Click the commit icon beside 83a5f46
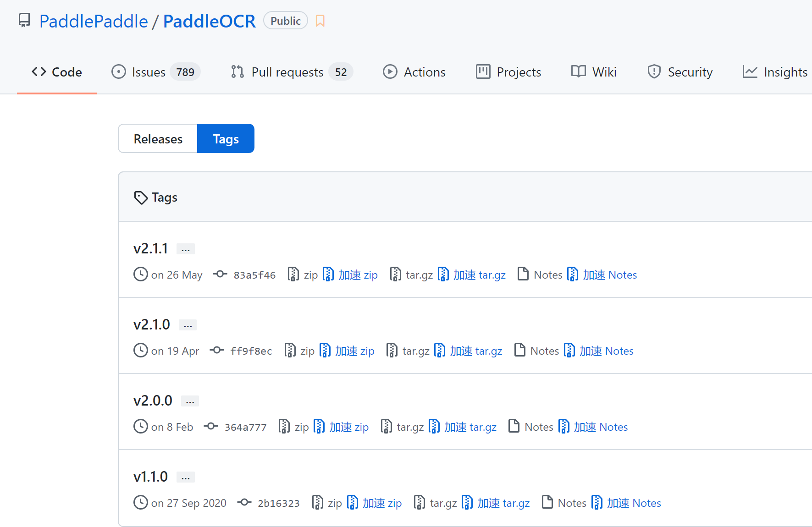Viewport: 812px width, 527px height. pyautogui.click(x=220, y=274)
